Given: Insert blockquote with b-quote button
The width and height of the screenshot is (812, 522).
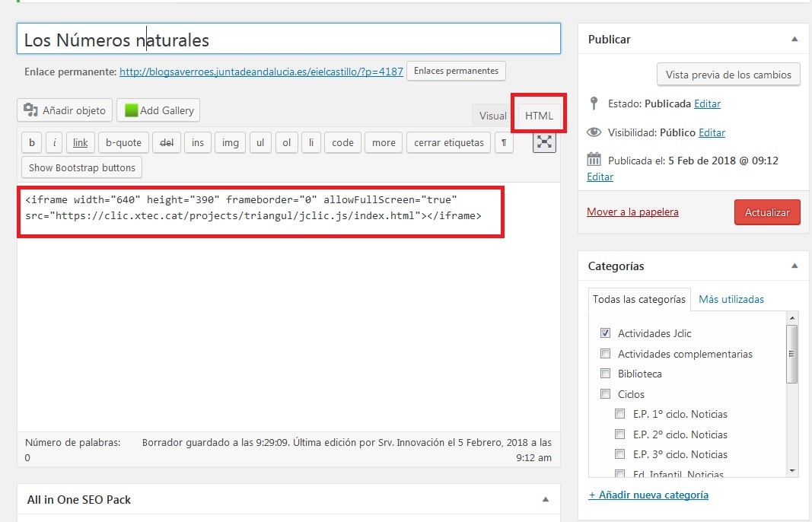Looking at the screenshot, I should coord(123,143).
